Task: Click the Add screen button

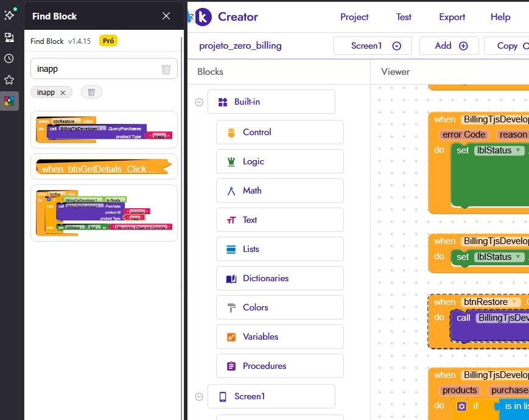Action: tap(449, 46)
